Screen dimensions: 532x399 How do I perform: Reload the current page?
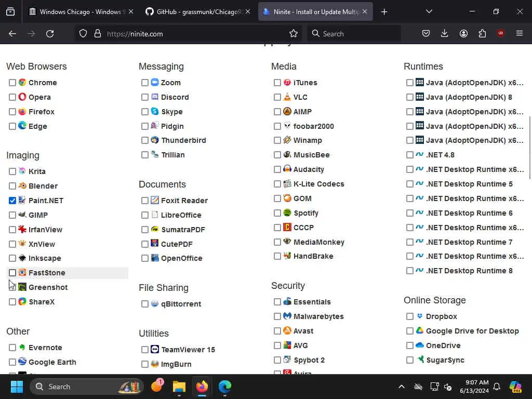(x=50, y=34)
